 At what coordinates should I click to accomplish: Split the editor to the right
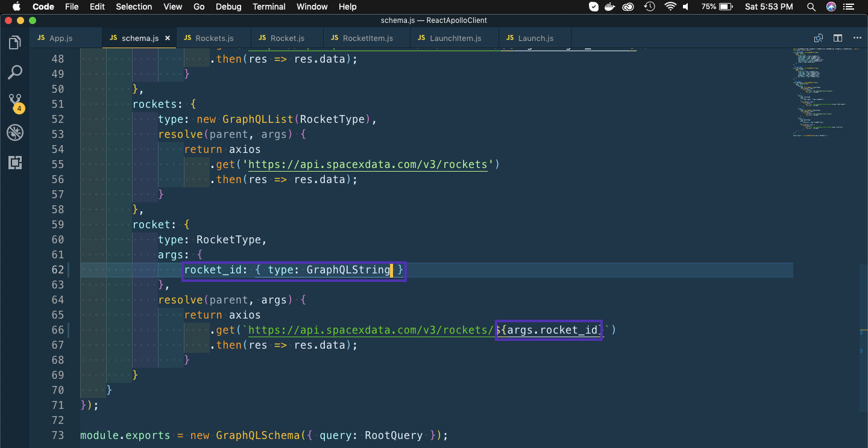tap(837, 38)
